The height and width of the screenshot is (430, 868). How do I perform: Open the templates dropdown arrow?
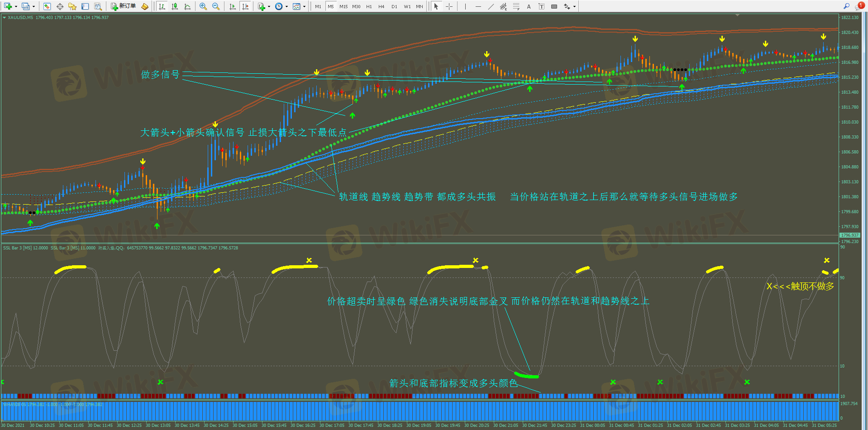pos(304,6)
